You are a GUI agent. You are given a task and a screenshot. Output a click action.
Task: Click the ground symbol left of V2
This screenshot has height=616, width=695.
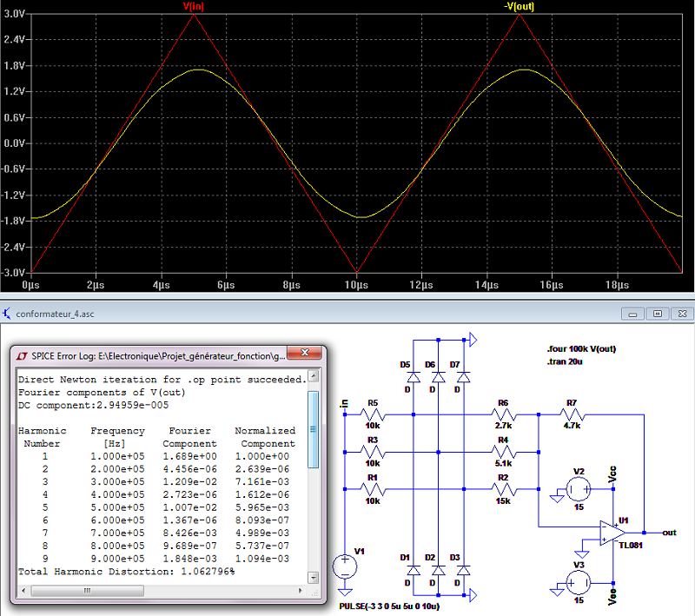point(557,498)
